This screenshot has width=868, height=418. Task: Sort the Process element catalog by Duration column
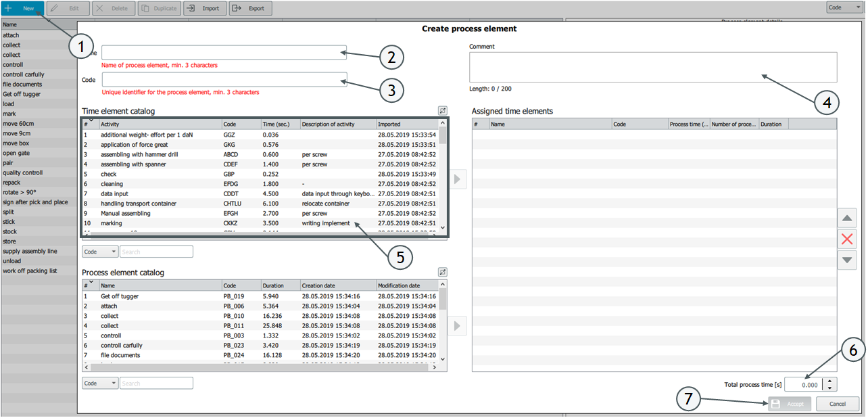[x=281, y=286]
